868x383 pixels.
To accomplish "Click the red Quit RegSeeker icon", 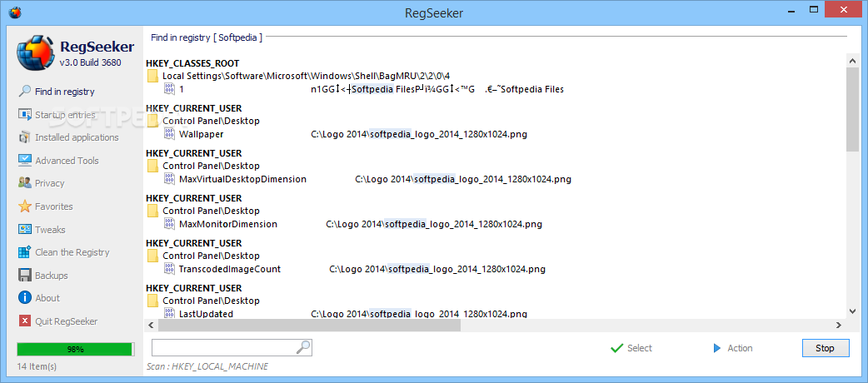I will (x=24, y=321).
